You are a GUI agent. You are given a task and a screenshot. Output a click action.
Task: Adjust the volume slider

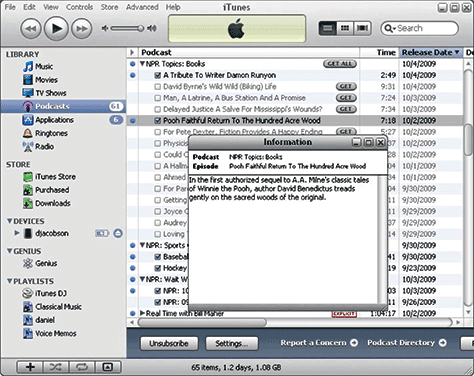pyautogui.click(x=128, y=29)
